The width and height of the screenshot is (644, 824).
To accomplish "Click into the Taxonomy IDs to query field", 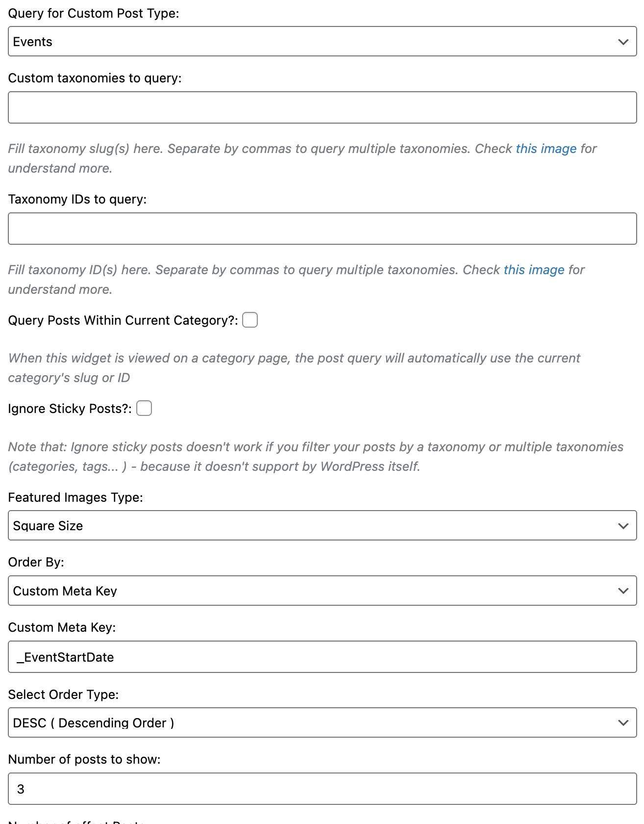I will pos(322,229).
